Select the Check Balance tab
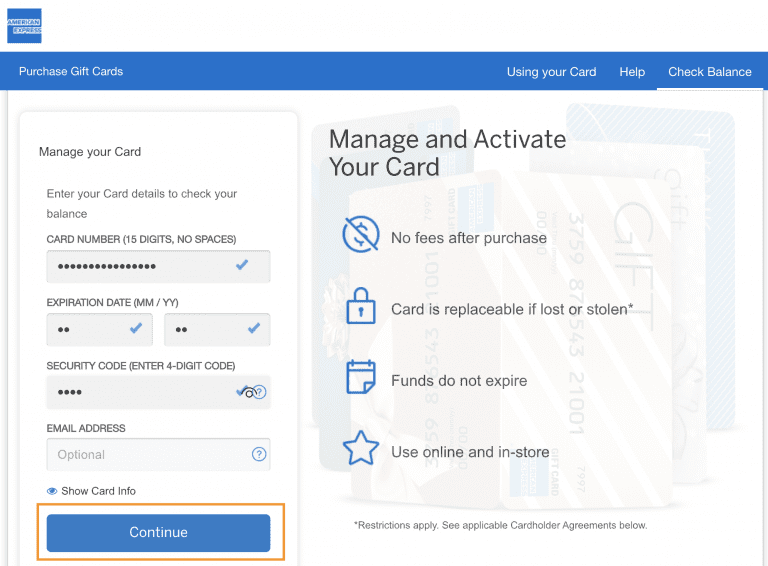This screenshot has height=566, width=768. coord(709,72)
